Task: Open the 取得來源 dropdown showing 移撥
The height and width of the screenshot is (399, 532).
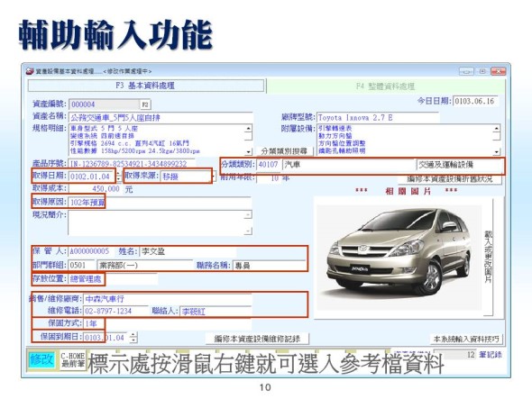Action: pyautogui.click(x=188, y=177)
